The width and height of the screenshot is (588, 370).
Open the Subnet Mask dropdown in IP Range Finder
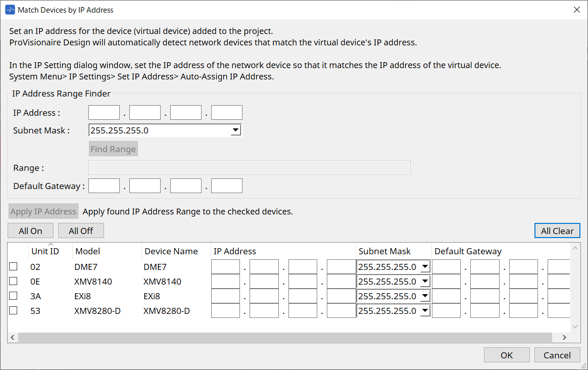point(235,130)
